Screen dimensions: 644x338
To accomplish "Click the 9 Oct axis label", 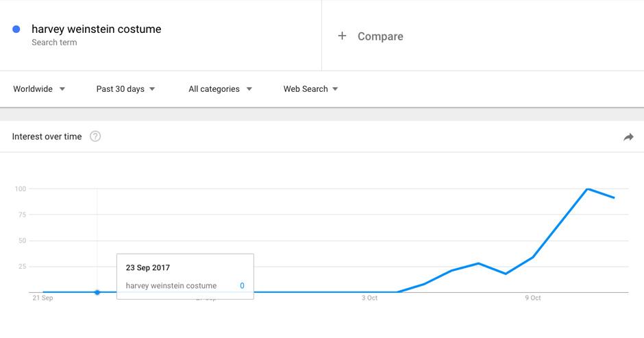I will click(x=533, y=298).
